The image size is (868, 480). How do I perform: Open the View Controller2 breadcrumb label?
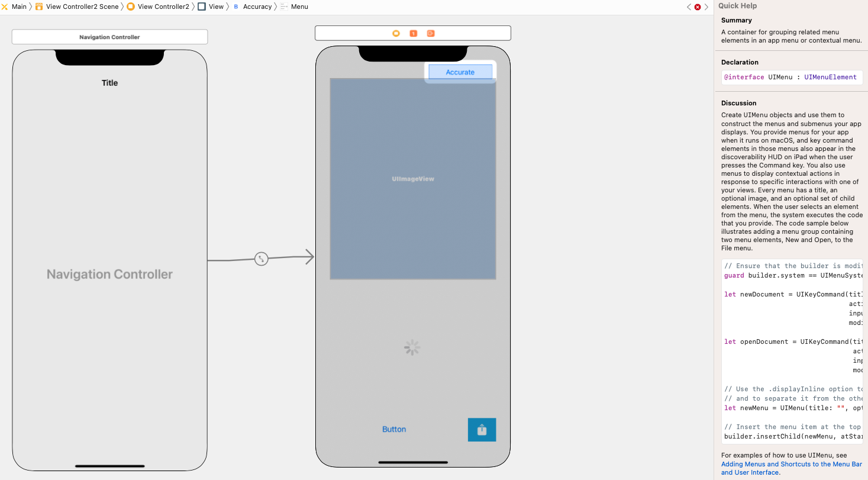tap(163, 7)
